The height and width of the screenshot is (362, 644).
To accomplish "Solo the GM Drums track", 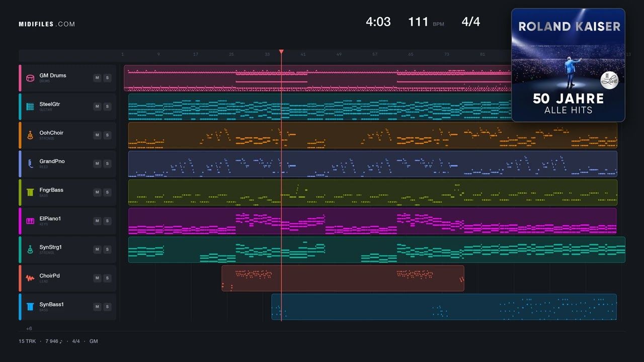I will click(x=107, y=78).
